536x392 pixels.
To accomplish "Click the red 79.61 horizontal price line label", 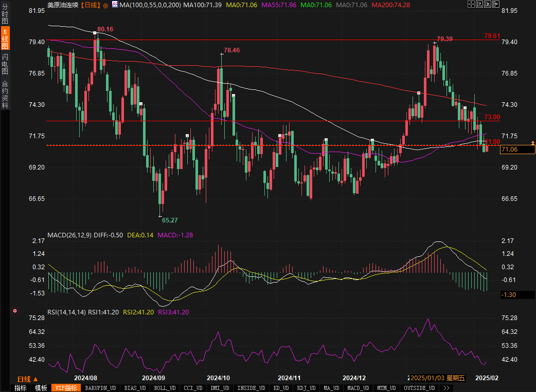I will (x=492, y=36).
